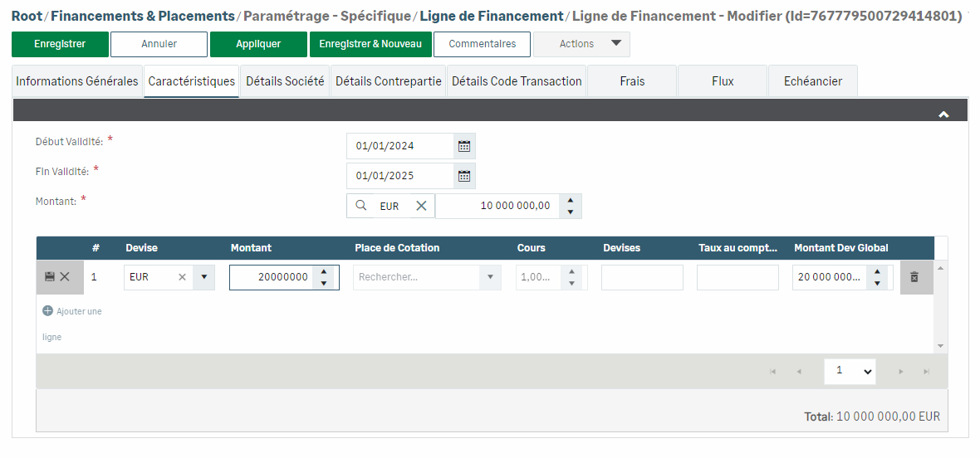The height and width of the screenshot is (458, 980).
Task: Open the Place de Cotation dropdown
Action: pyautogui.click(x=490, y=277)
